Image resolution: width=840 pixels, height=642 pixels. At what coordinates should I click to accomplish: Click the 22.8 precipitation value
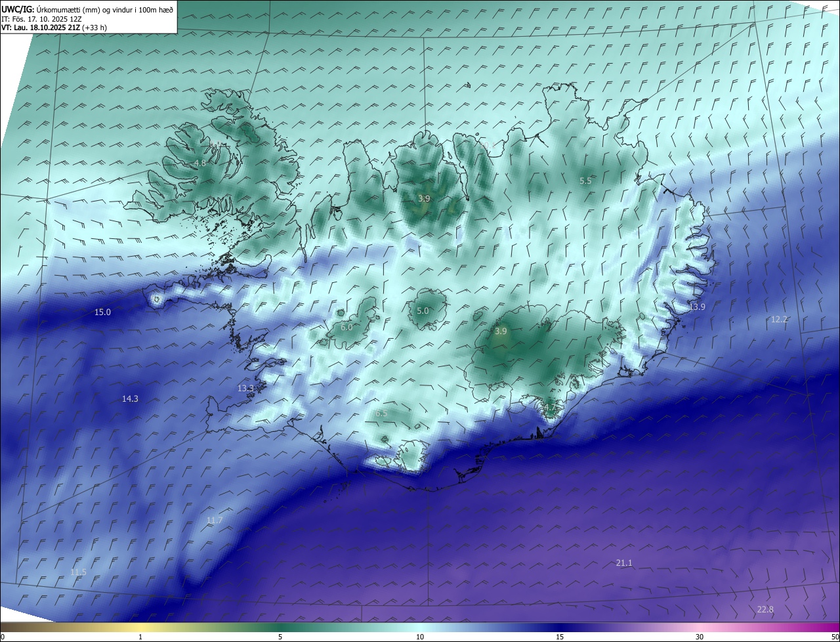(765, 610)
